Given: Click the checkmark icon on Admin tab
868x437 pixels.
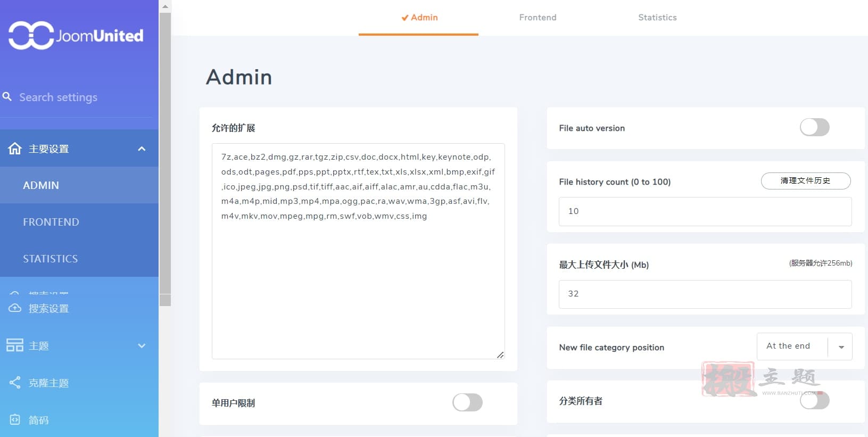Looking at the screenshot, I should [x=405, y=18].
